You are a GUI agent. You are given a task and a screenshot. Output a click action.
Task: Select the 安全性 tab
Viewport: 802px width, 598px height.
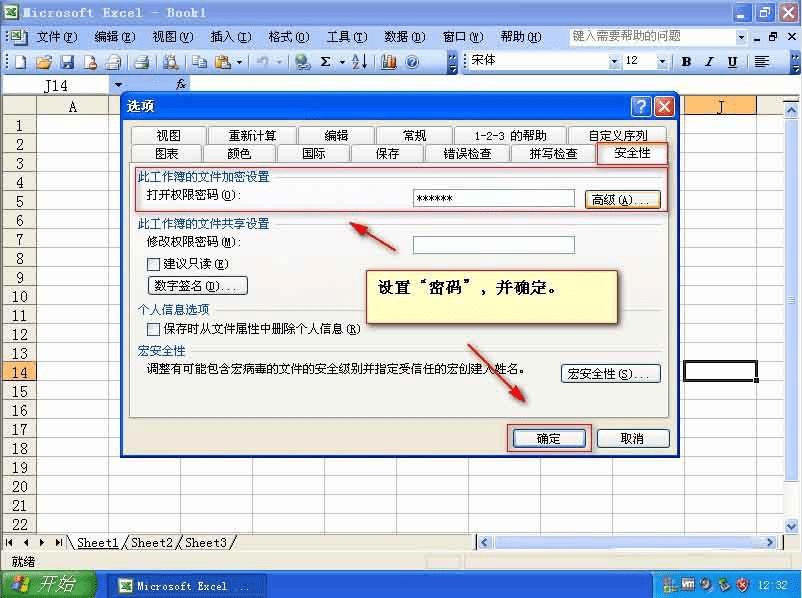(x=632, y=153)
